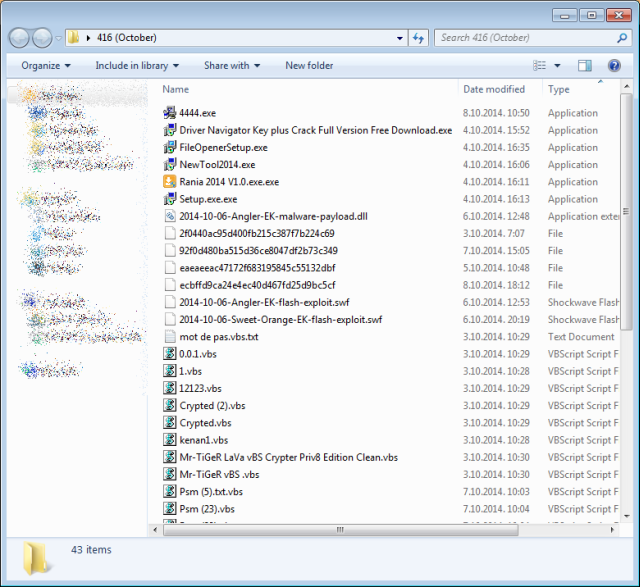Screen dimensions: 640x587
Task: Select the Crypted (2).vbs script icon
Action: click(169, 405)
